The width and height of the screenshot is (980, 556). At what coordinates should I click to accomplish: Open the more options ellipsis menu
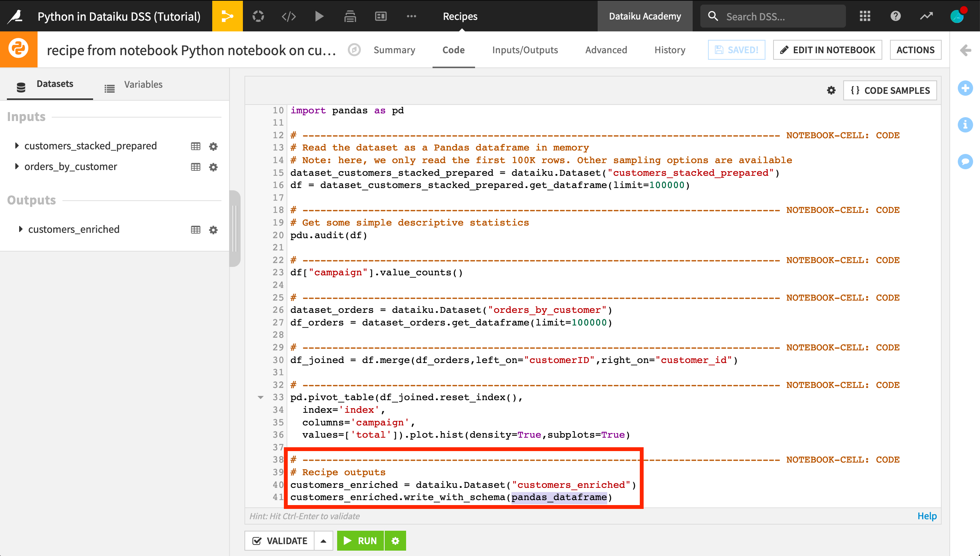[411, 16]
